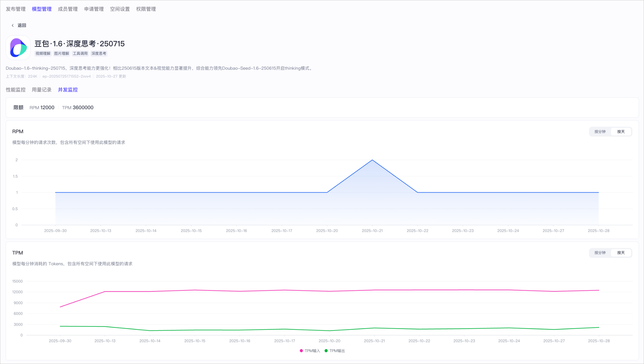Image resolution: width=644 pixels, height=364 pixels.
Task: Click the RPM axis label 2025-10-15
Action: (x=191, y=231)
